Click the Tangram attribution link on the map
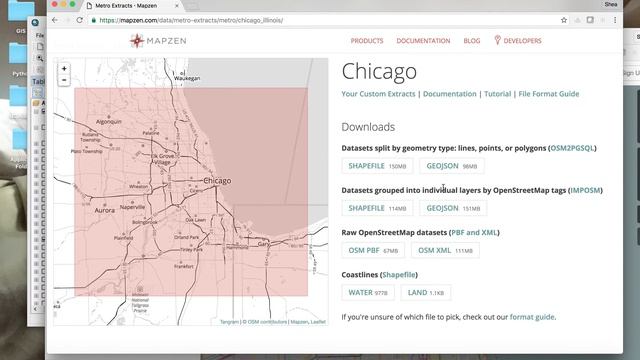The height and width of the screenshot is (360, 640). coord(229,322)
